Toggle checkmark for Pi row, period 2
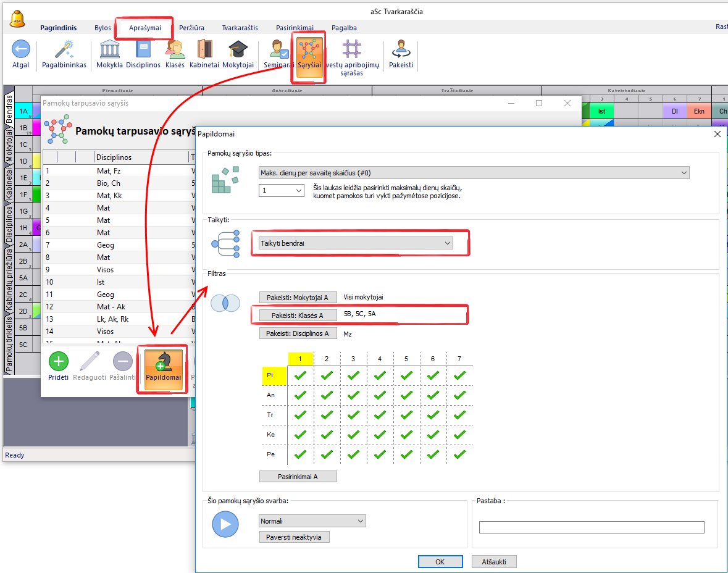The width and height of the screenshot is (728, 573). [x=327, y=375]
